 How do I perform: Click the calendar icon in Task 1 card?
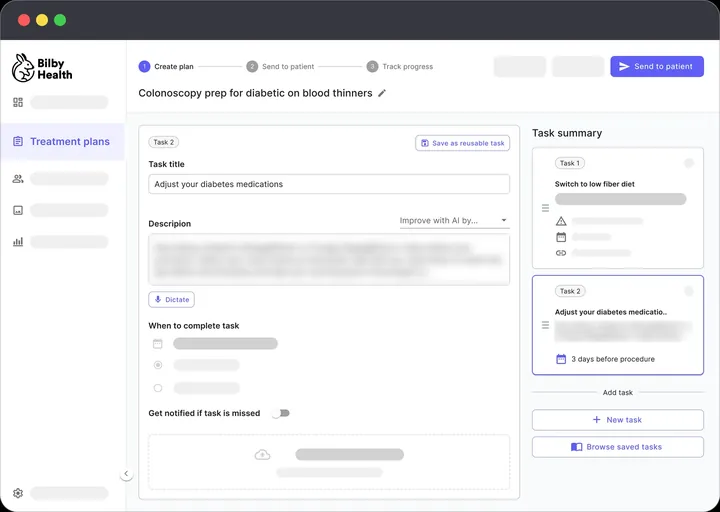[x=561, y=237]
